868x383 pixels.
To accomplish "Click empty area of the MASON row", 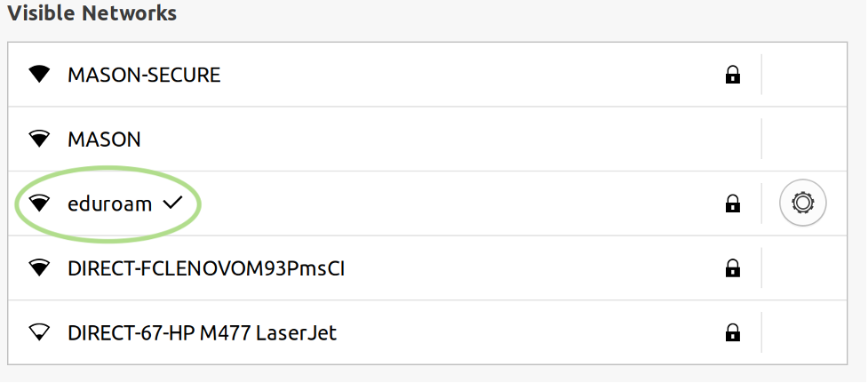I will coord(444,140).
